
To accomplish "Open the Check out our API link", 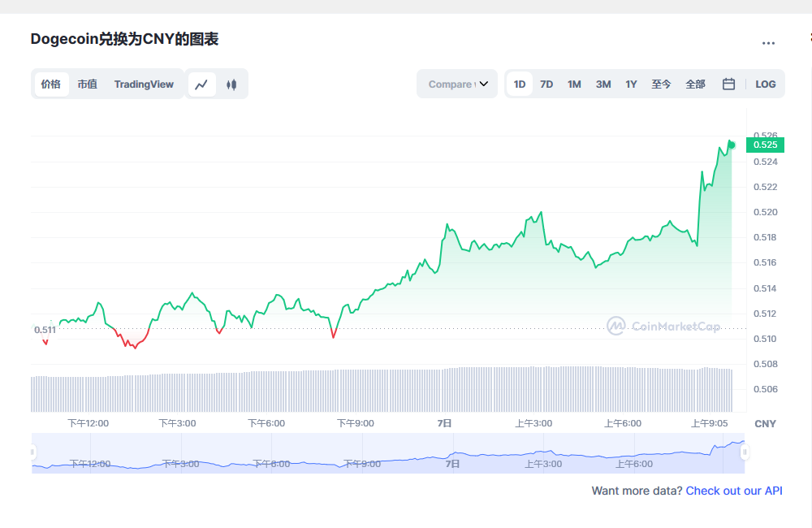I will [x=734, y=491].
